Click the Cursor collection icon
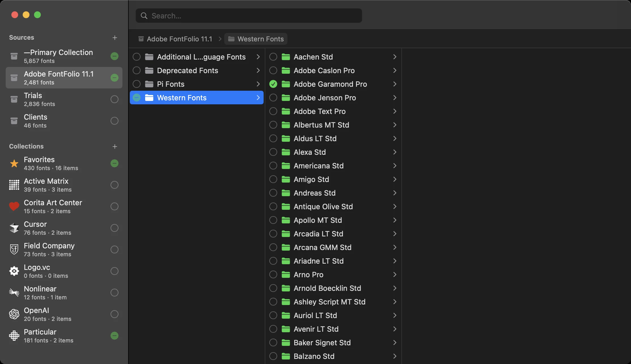This screenshot has height=364, width=631. pyautogui.click(x=14, y=228)
